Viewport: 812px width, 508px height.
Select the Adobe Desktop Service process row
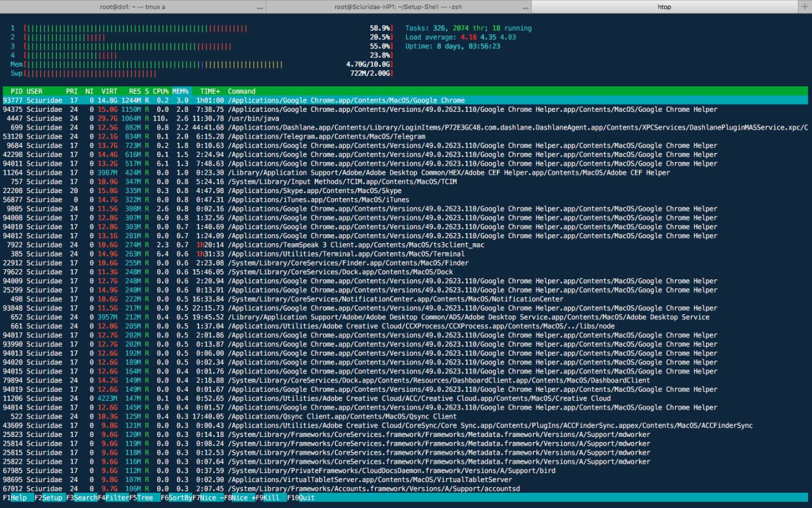tap(406, 317)
